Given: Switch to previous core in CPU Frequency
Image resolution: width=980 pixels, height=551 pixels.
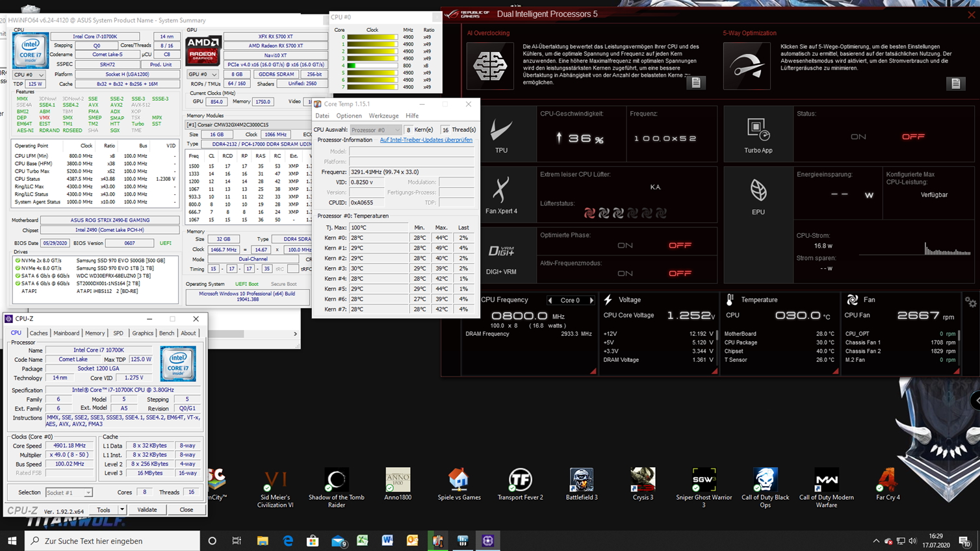Looking at the screenshot, I should point(550,300).
